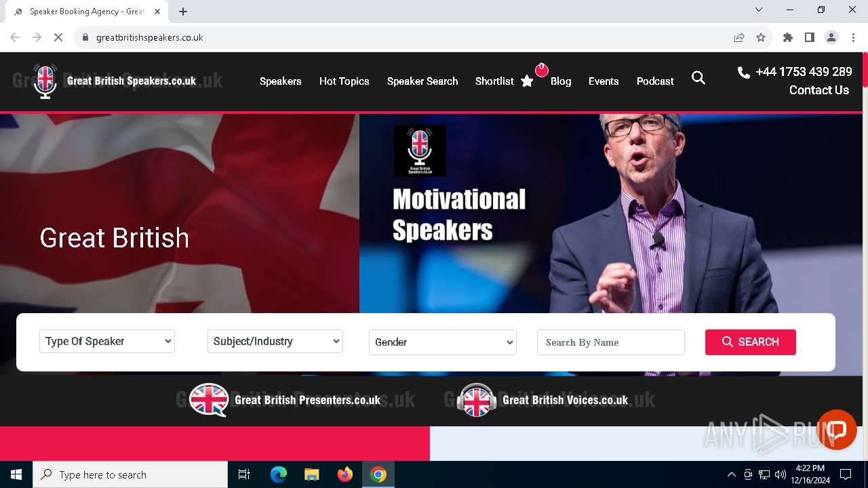
Task: Open the Speakers menu item
Action: [281, 81]
